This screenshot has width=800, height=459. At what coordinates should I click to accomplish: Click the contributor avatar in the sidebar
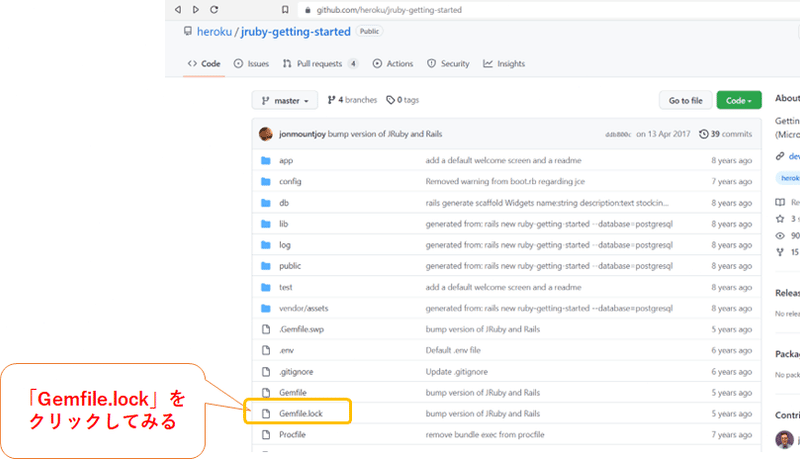pyautogui.click(x=785, y=440)
